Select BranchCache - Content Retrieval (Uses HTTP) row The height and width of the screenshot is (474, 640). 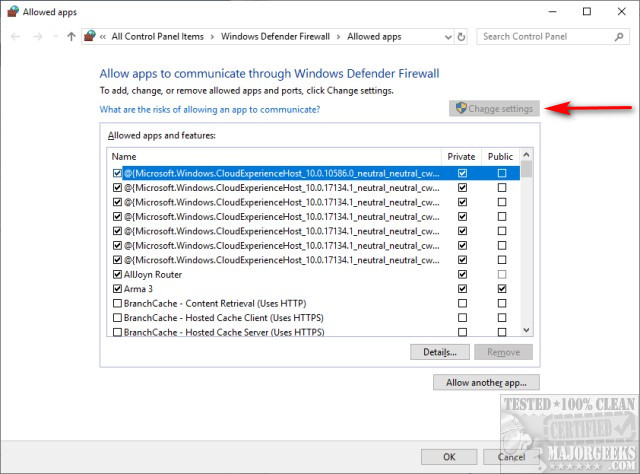[x=313, y=303]
